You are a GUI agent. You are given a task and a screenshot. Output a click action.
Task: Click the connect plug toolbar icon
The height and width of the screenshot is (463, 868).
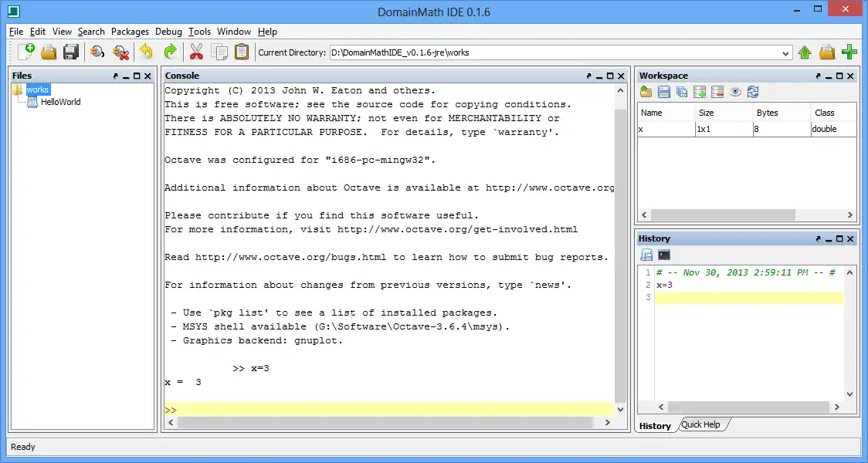coord(97,52)
